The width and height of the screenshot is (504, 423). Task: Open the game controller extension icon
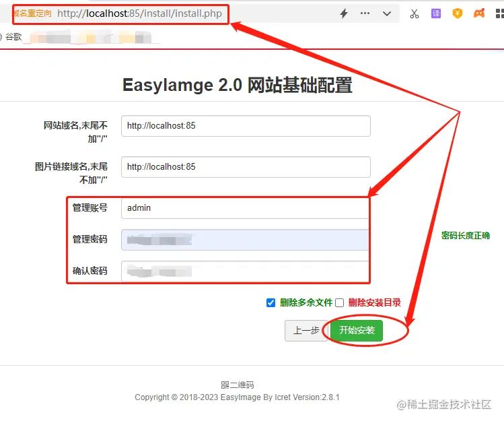coord(479,13)
